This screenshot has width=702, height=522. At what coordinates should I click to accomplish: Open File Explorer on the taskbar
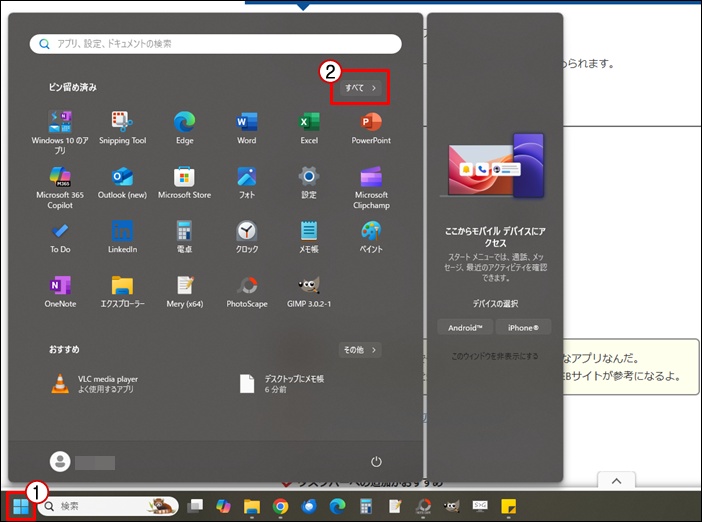252,506
